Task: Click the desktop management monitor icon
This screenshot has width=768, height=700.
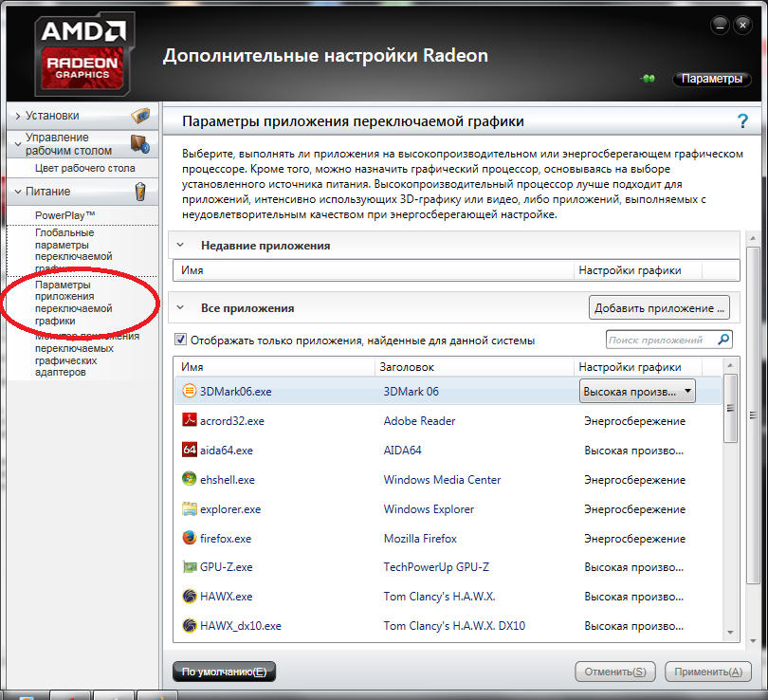Action: click(140, 144)
